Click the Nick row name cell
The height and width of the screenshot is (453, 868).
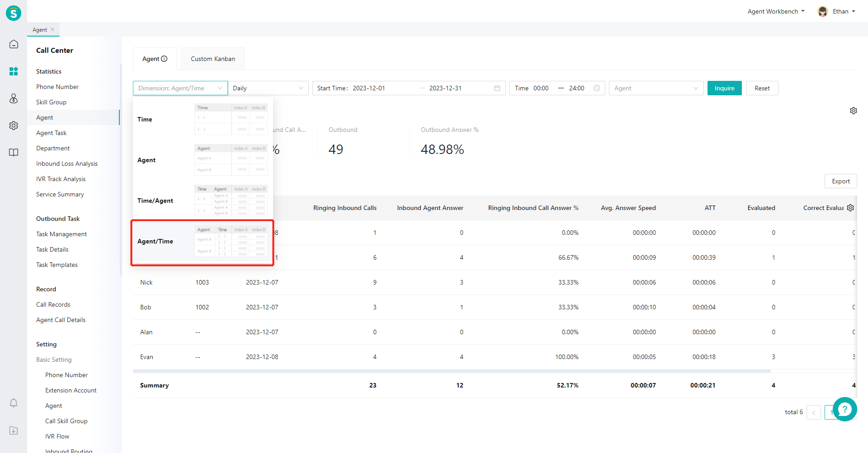coord(146,282)
